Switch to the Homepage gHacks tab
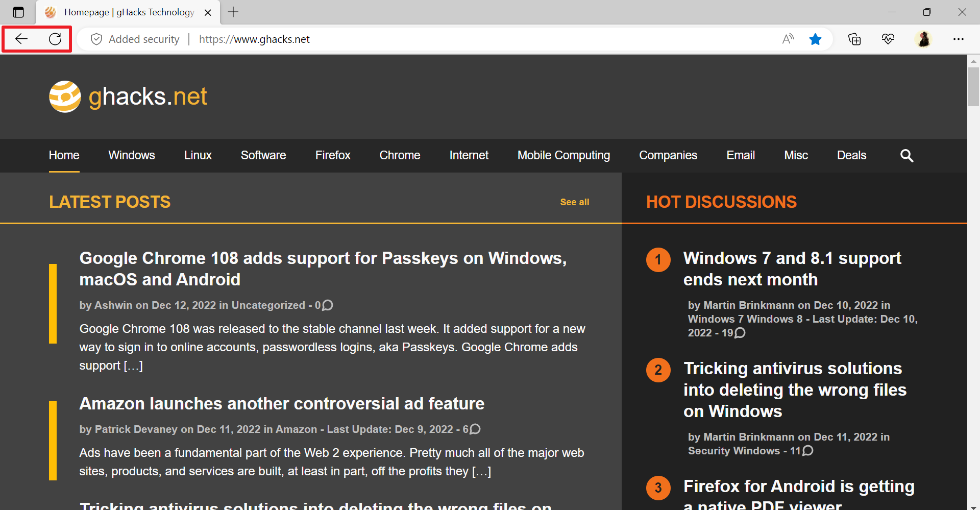980x510 pixels. (122, 12)
